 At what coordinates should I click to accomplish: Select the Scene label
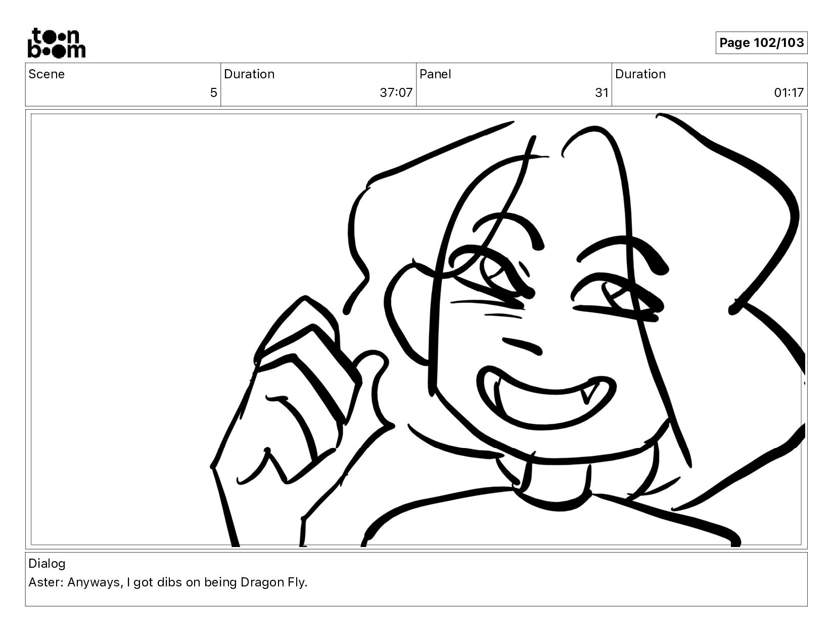(47, 74)
